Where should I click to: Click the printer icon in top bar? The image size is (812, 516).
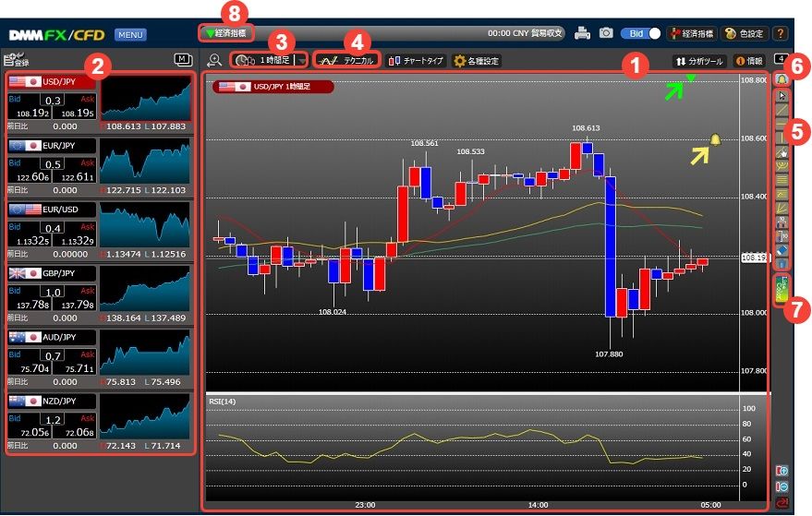pos(582,33)
